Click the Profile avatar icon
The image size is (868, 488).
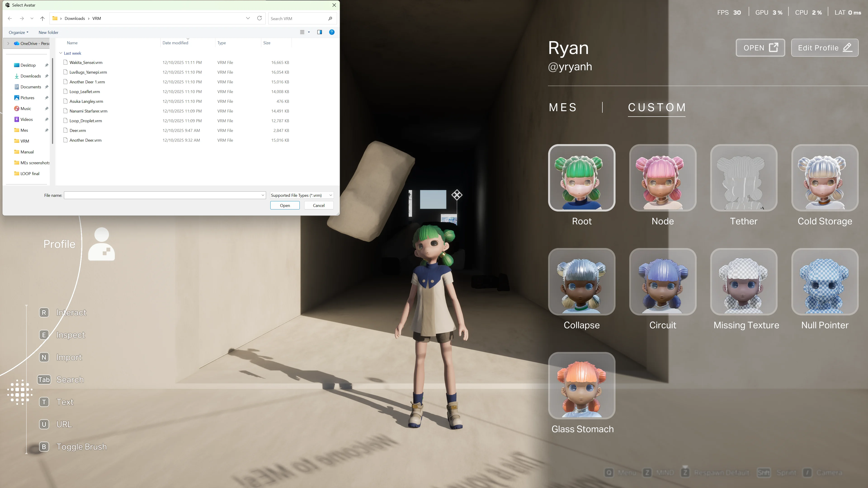coord(101,244)
